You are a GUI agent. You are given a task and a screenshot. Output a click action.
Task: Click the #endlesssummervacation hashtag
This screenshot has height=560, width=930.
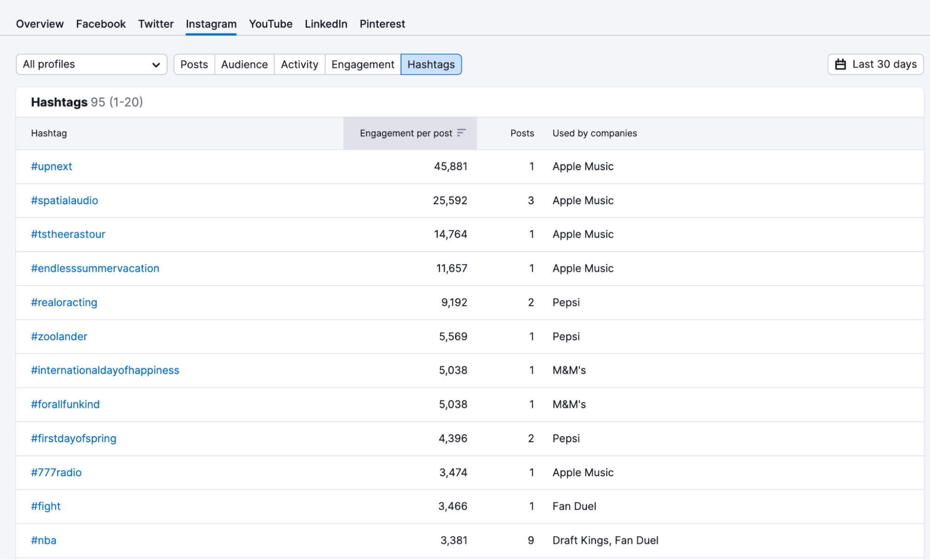click(x=95, y=268)
